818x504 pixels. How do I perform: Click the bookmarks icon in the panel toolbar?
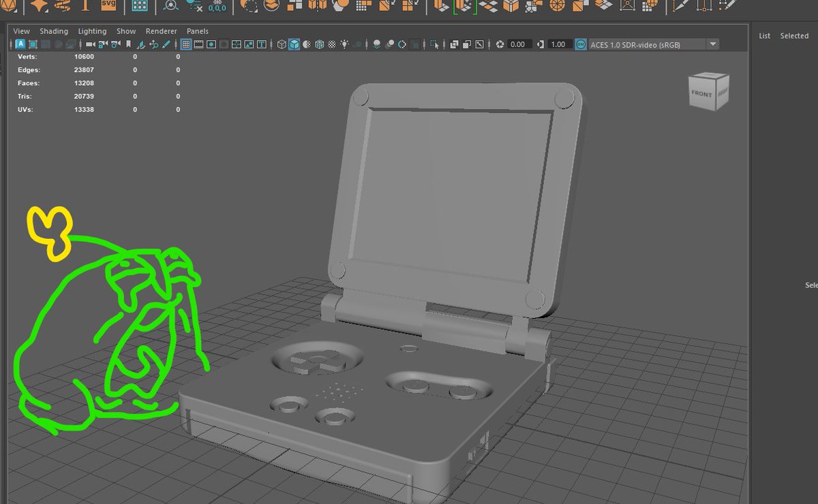128,44
